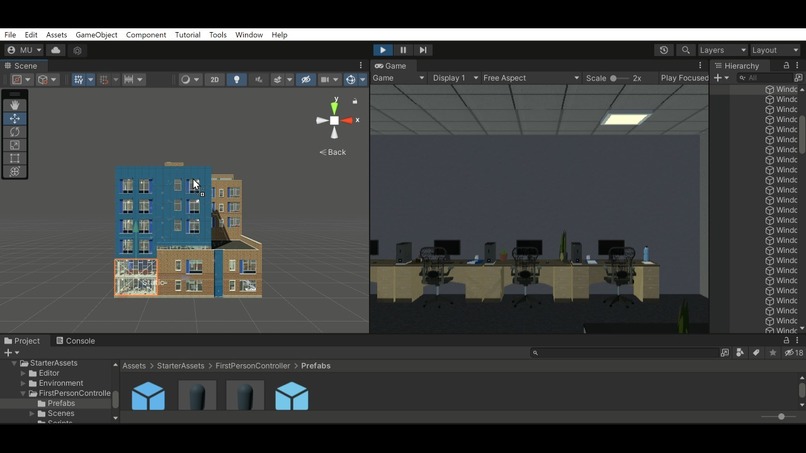Click StarterAssets in the breadcrumb path
The width and height of the screenshot is (806, 453).
point(180,366)
